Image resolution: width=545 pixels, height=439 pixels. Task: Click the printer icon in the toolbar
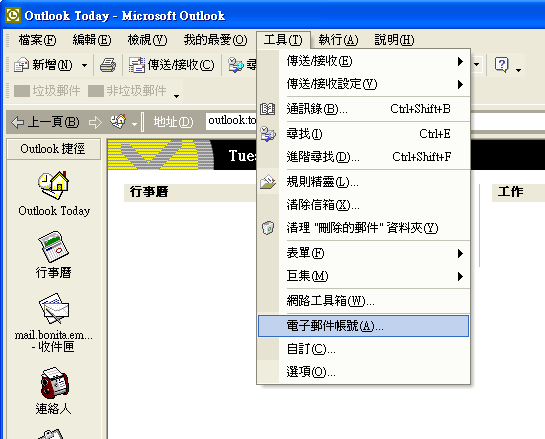pyautogui.click(x=108, y=65)
